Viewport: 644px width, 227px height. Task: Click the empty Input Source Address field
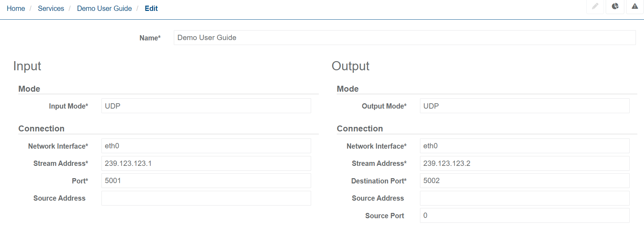point(206,198)
